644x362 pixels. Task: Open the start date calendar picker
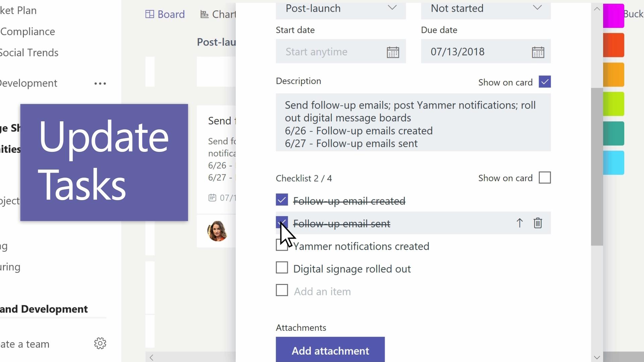[x=393, y=52]
